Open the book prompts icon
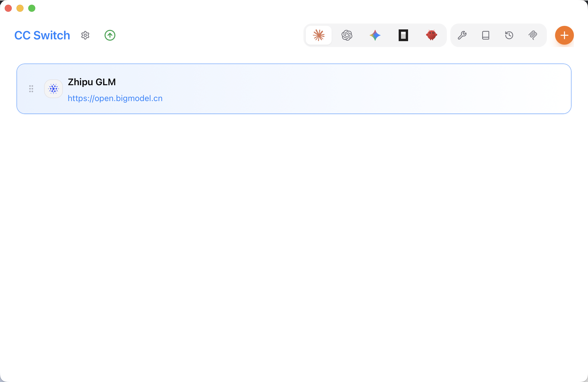This screenshot has height=382, width=588. coord(486,35)
